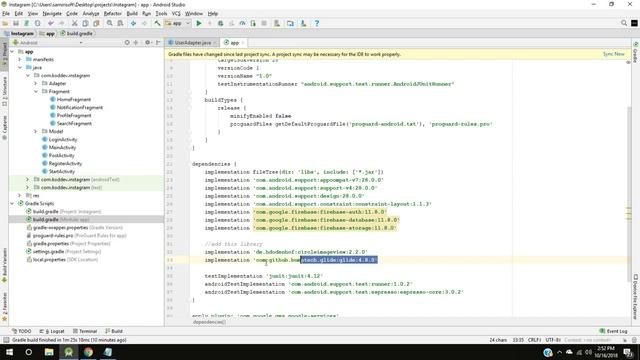Image resolution: width=640 pixels, height=360 pixels.
Task: Click the Help question mark icon
Action: coord(317,23)
